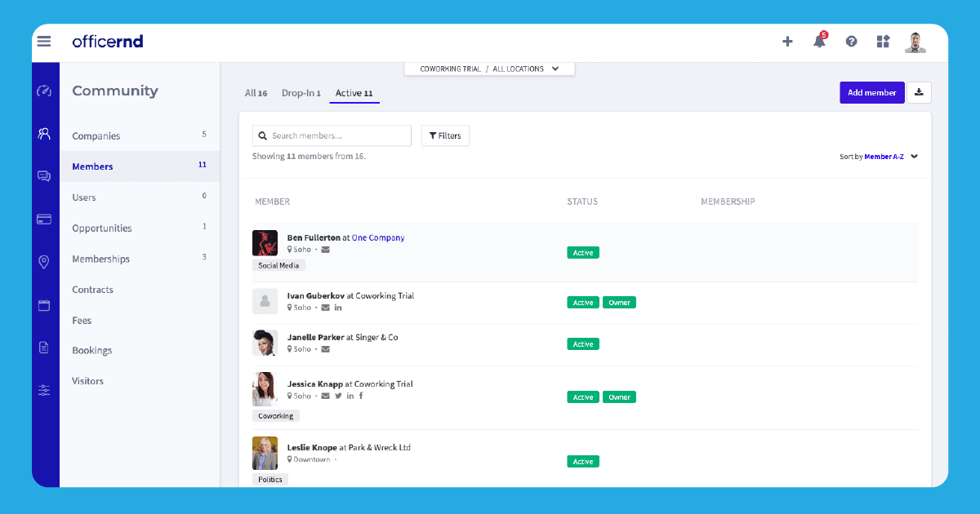Open the Settings sliders sidebar icon

pos(44,391)
